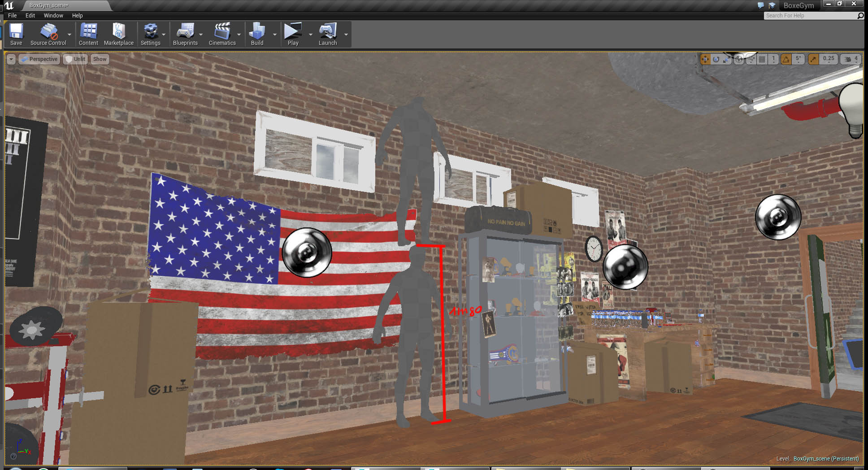Click the Unlit view mode button
The width and height of the screenshot is (868, 470).
coord(75,59)
